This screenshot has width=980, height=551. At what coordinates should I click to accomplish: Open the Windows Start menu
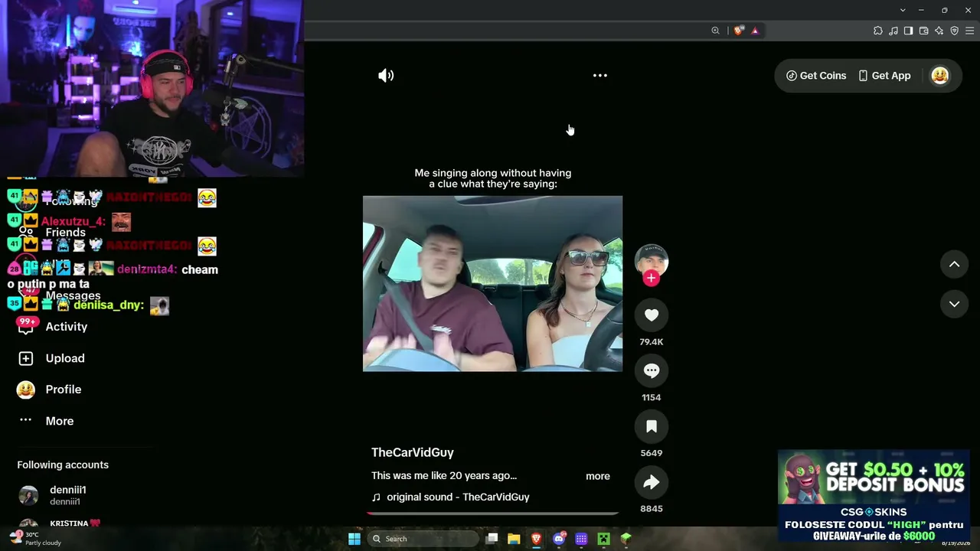[354, 539]
